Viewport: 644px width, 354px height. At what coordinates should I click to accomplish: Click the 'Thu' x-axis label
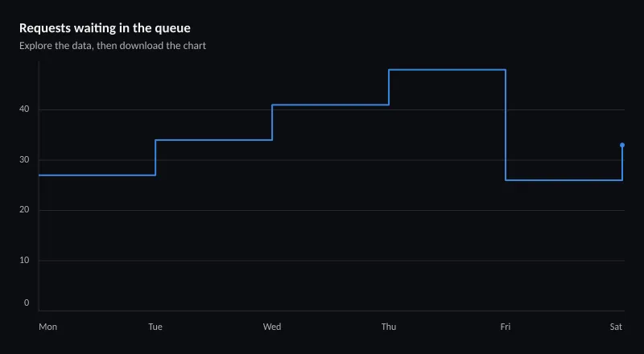click(x=389, y=327)
